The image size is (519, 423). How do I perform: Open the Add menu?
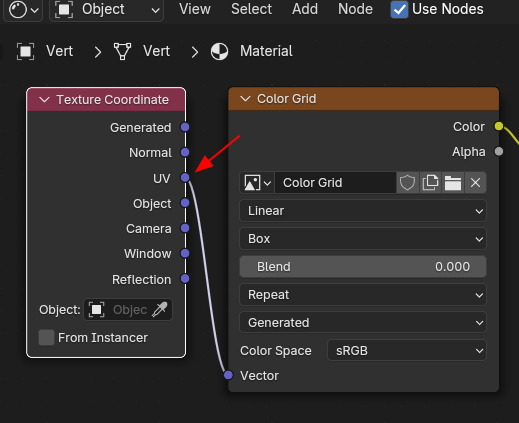[x=305, y=9]
